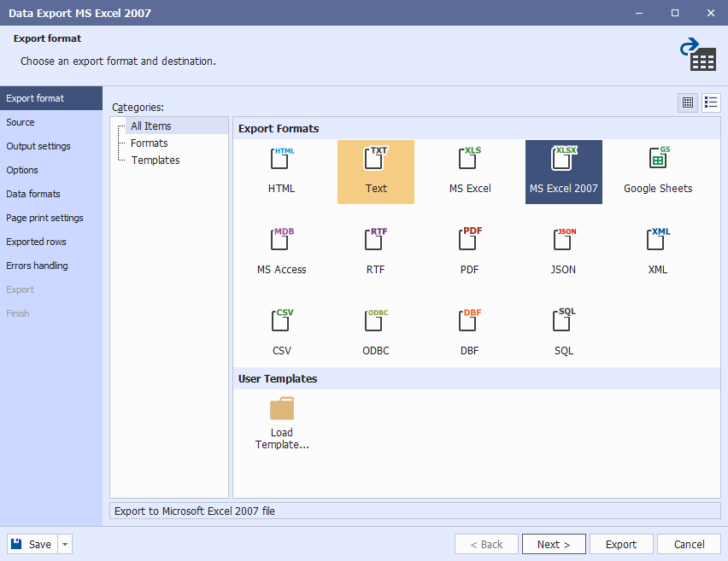Select the CSV export format
The image size is (728, 561).
tap(281, 334)
